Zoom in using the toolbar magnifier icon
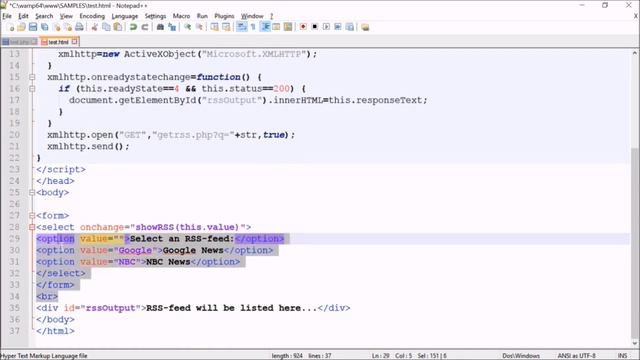This screenshot has width=640, height=360. pyautogui.click(x=187, y=27)
